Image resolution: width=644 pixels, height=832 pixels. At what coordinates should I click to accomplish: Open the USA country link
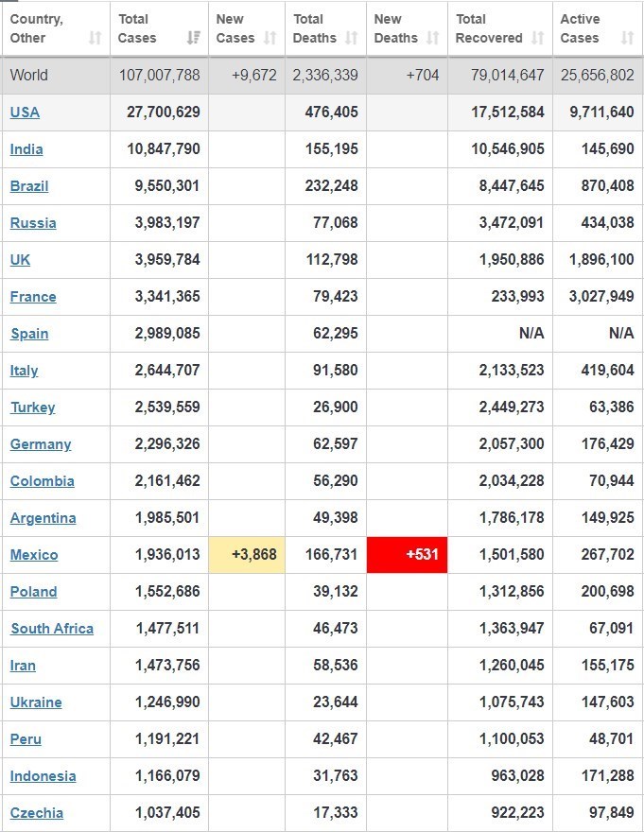[25, 113]
